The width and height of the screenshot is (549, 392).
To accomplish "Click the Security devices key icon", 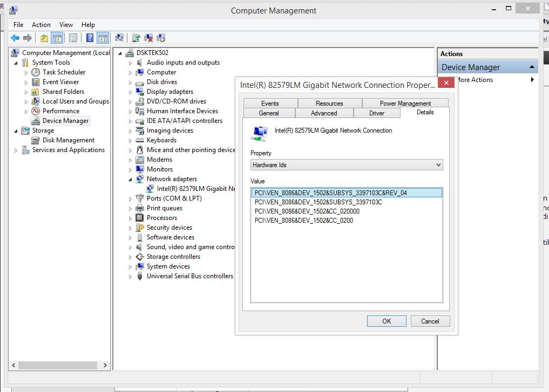I will click(x=140, y=228).
